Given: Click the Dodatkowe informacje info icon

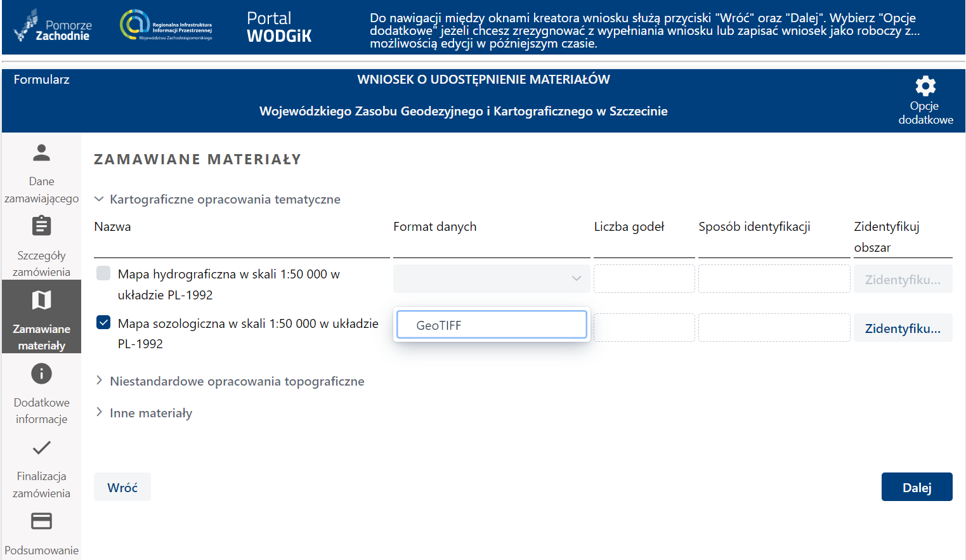Looking at the screenshot, I should [x=41, y=374].
